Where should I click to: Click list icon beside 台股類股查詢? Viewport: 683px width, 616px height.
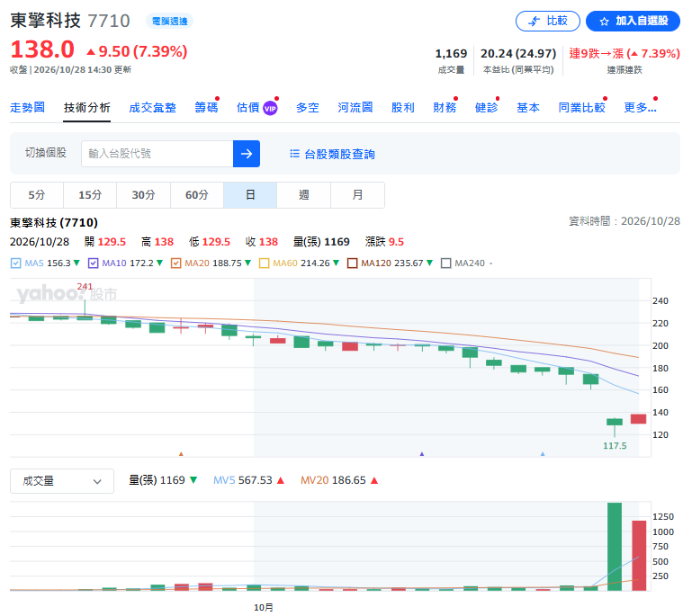click(x=295, y=154)
